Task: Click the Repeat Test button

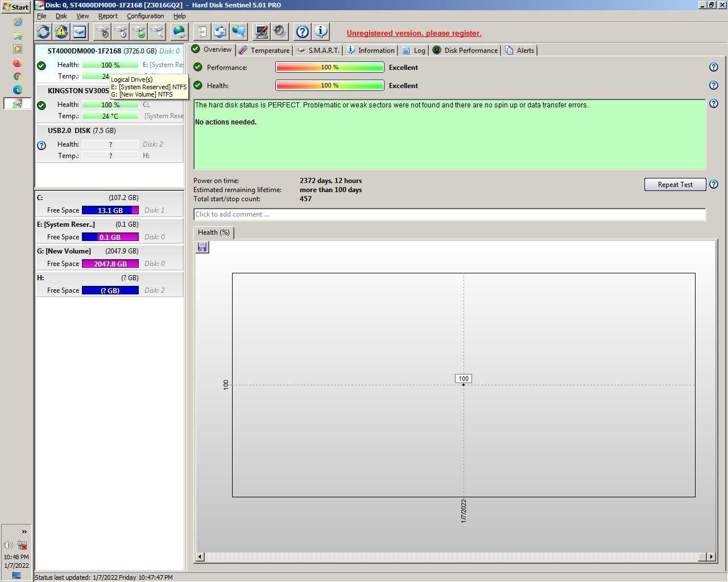Action: point(675,184)
